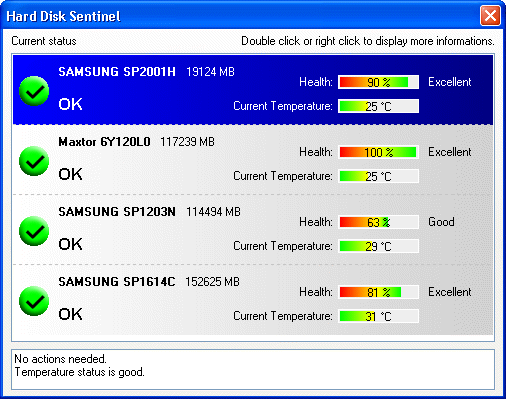
Task: Click the 90 % health bar
Action: pos(378,82)
